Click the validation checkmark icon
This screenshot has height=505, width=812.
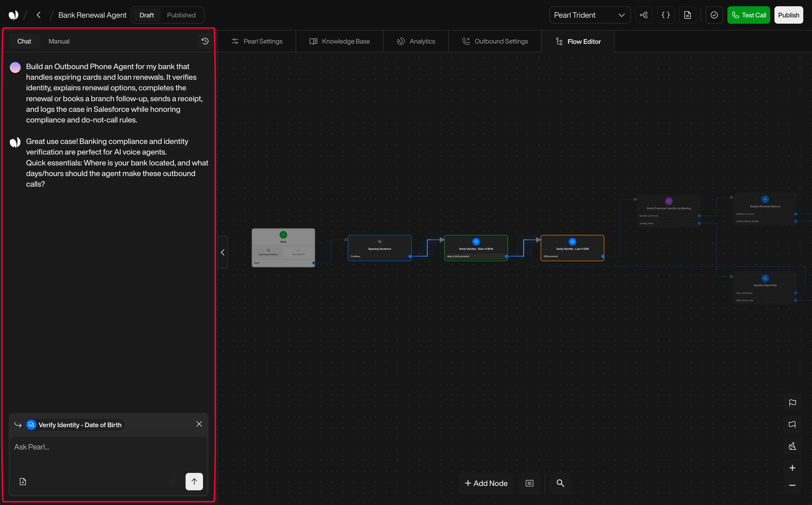(x=714, y=15)
